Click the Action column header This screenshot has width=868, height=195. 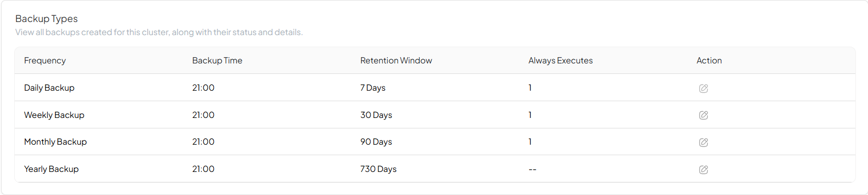click(x=709, y=60)
